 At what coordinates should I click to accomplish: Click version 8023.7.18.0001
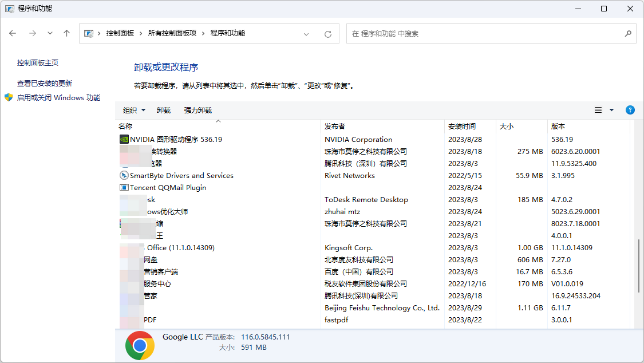(x=575, y=224)
